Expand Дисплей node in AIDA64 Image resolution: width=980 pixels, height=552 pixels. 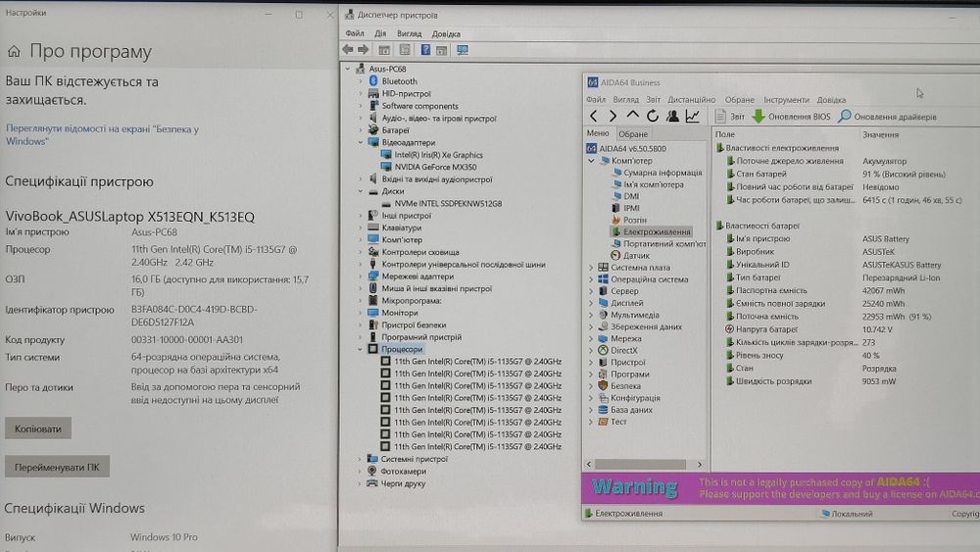pos(591,303)
